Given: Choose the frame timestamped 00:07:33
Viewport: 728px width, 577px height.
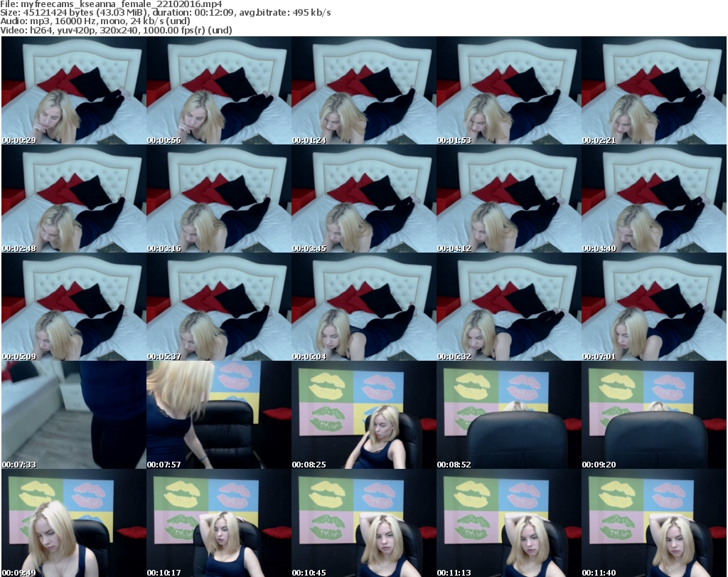Looking at the screenshot, I should tap(74, 415).
